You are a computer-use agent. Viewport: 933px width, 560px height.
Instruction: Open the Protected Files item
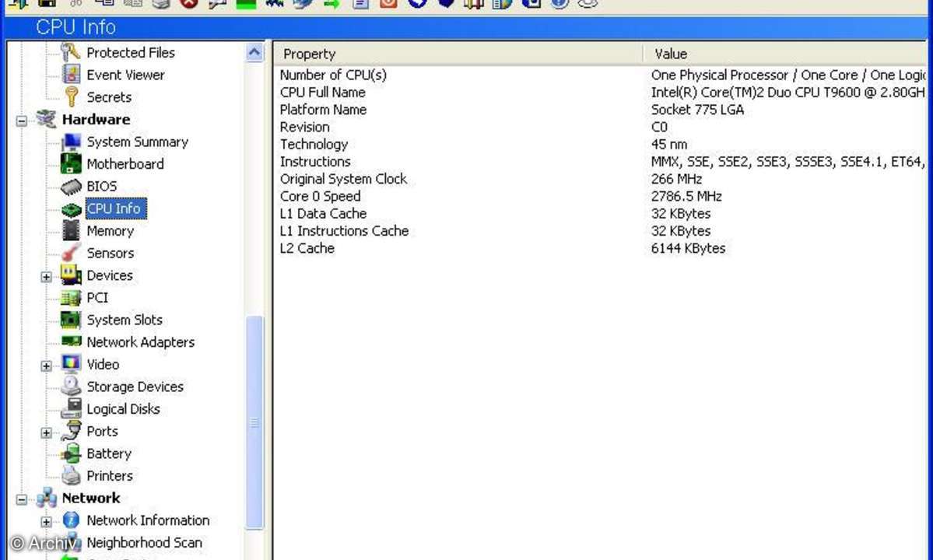tap(130, 53)
